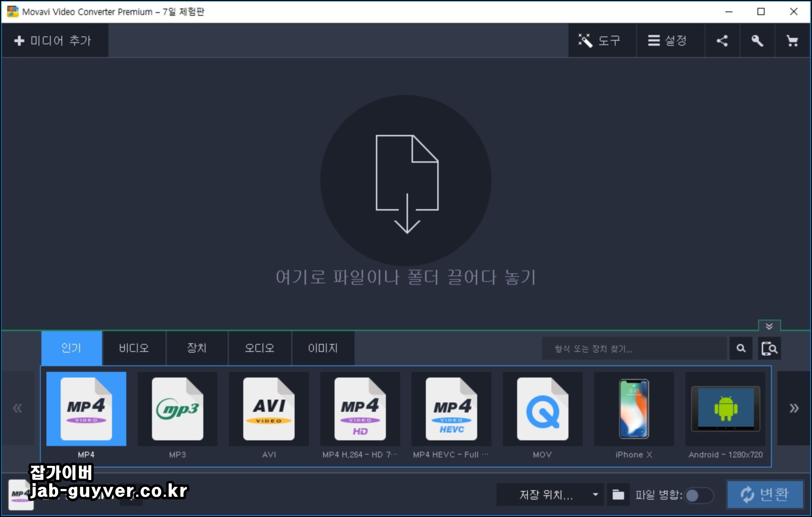Click the MP4 output format thumbnail bottom-left

pyautogui.click(x=20, y=495)
